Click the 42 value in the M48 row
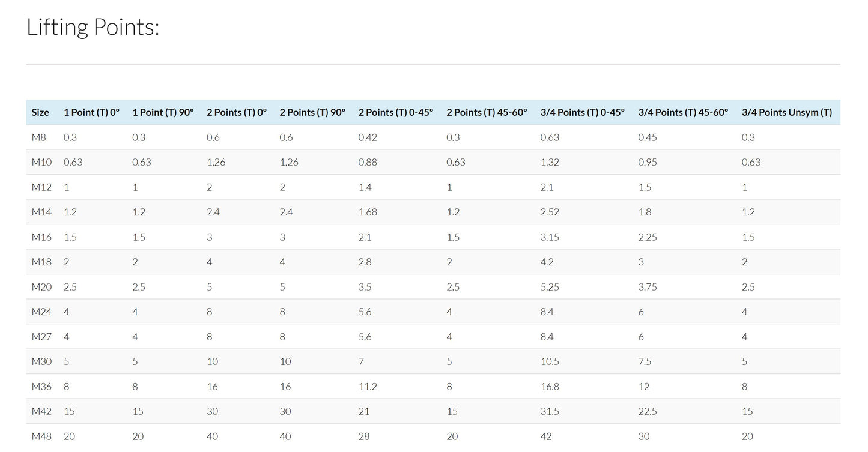This screenshot has height=452, width=868. (x=546, y=436)
